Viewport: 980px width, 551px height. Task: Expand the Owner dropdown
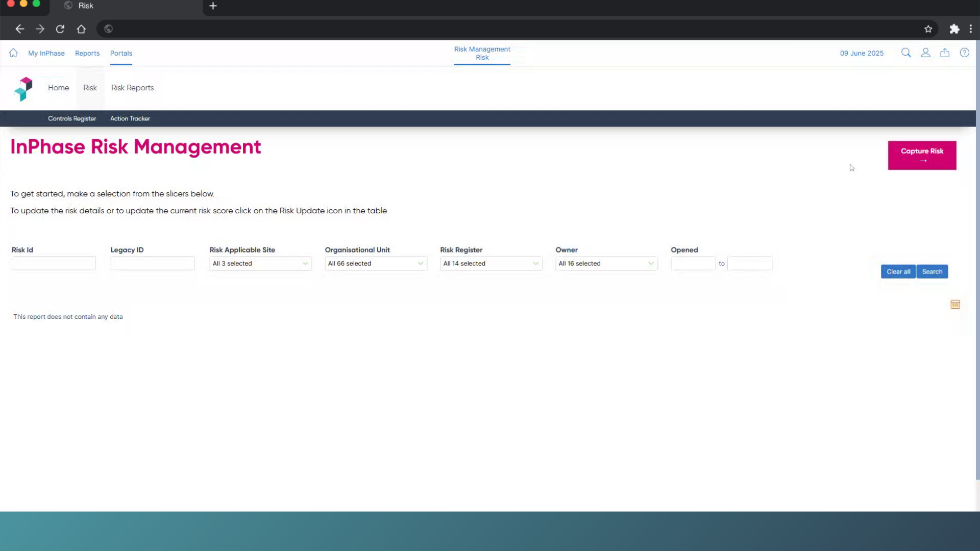tap(606, 264)
